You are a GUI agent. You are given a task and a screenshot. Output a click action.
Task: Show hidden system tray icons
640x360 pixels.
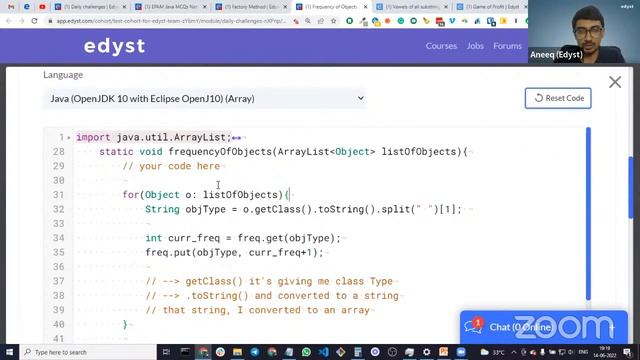click(x=514, y=352)
